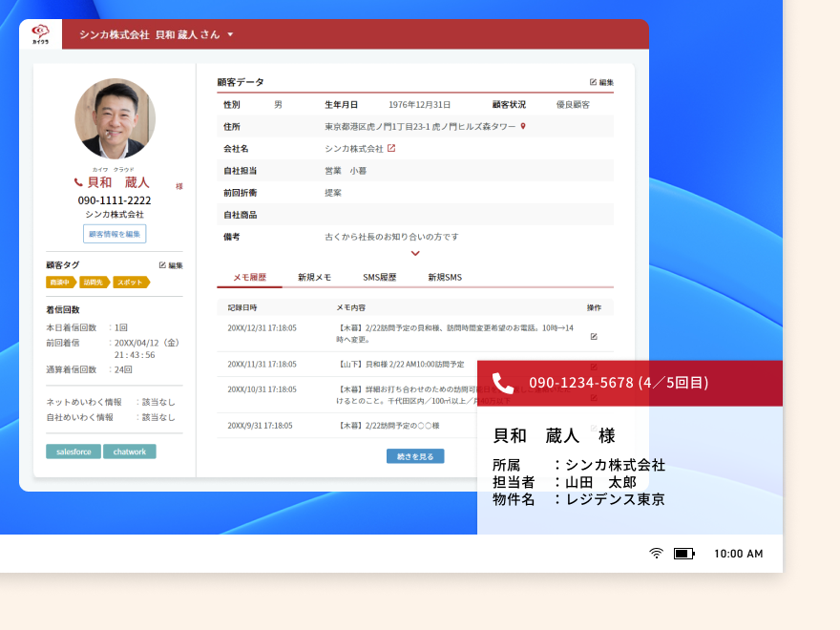Click the red phone icon beside 貝和 蔵人

tap(78, 182)
